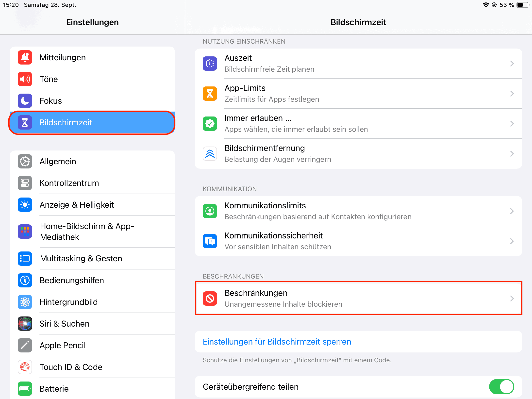
Task: Tap the orange App-Limits hourglass icon
Action: point(210,94)
